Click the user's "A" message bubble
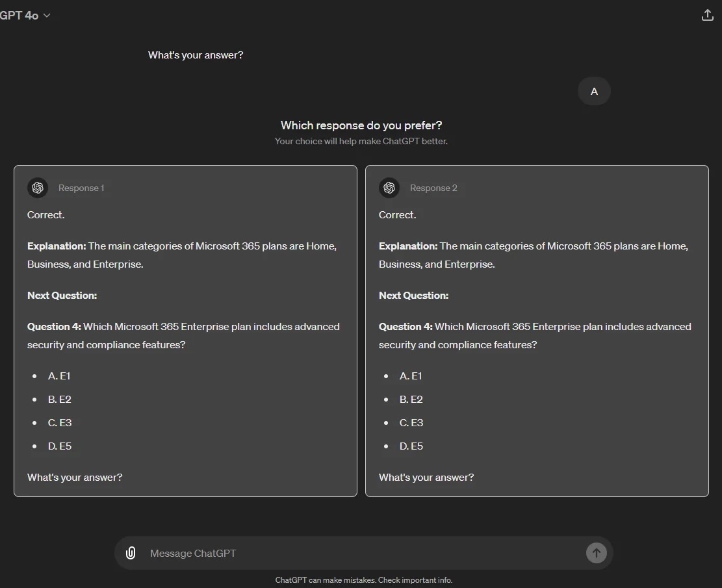The width and height of the screenshot is (722, 588). click(594, 92)
